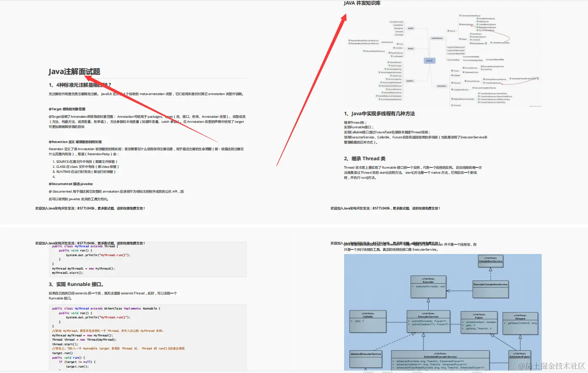Viewport: 588px width, 373px height.
Task: Click the line "只是一个执行线程的工具。真正的线程池接口是 ExecutorService。"
Action: [392, 249]
